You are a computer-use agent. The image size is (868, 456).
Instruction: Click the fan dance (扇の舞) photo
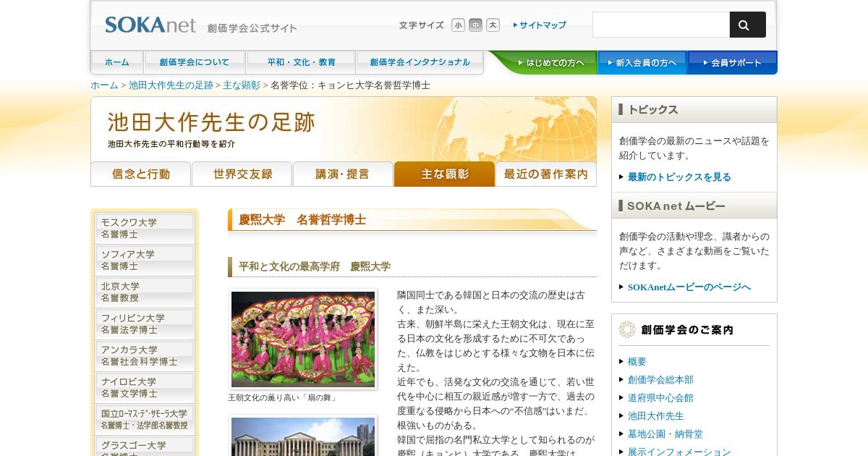pos(303,339)
